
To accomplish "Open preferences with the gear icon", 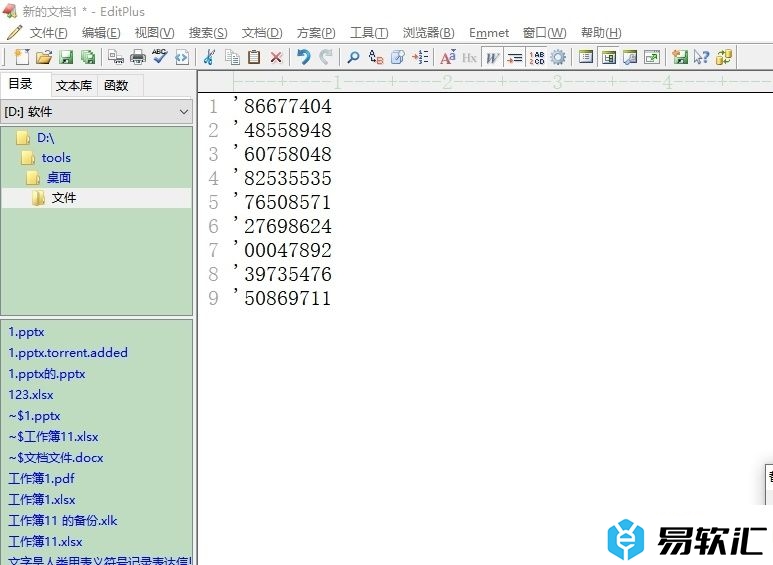I will click(558, 58).
